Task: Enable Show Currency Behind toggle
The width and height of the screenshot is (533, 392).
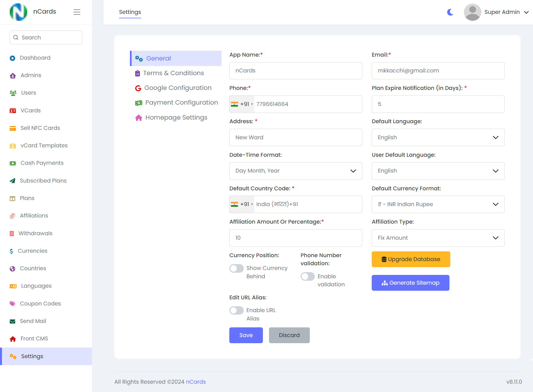Action: point(236,268)
